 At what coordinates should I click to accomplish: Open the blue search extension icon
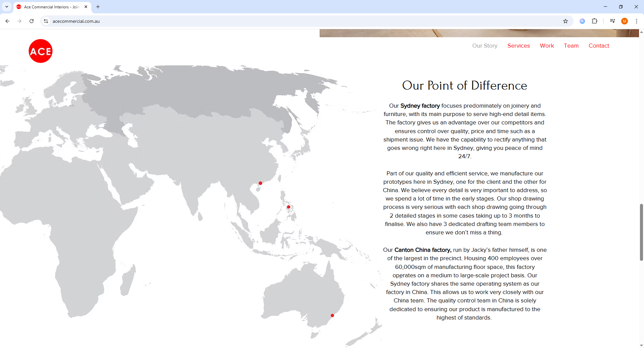[x=582, y=21]
